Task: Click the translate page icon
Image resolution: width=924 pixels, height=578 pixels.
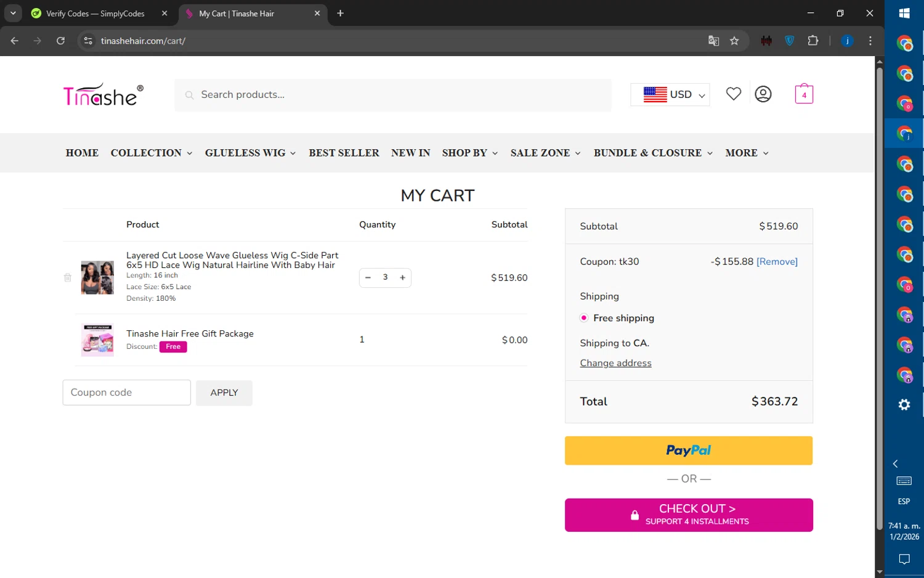Action: (713, 41)
